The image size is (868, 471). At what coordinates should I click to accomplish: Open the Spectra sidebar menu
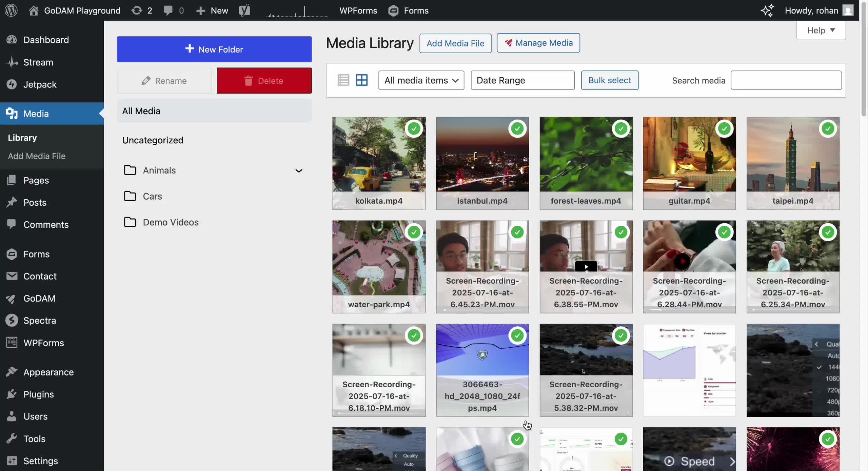click(x=40, y=320)
